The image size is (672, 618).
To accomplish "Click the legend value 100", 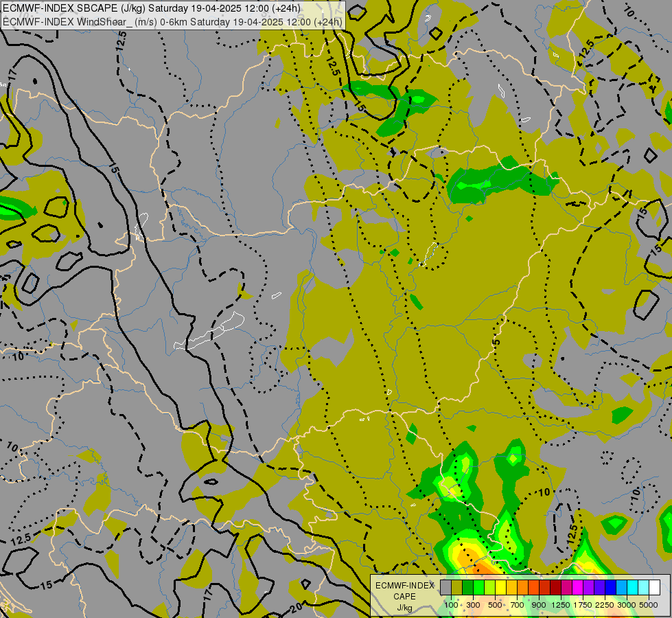I will pos(451,605).
